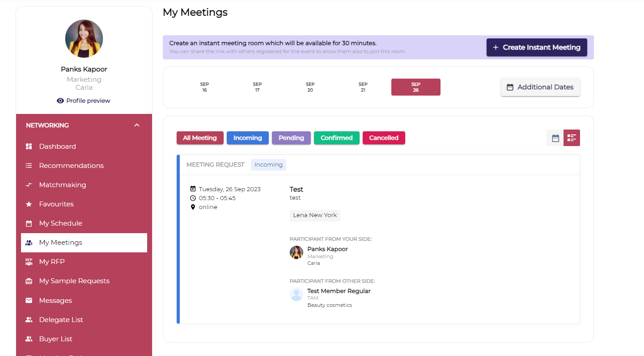This screenshot has height=356, width=644.
Task: Switch to list view of meetings
Action: tap(572, 138)
